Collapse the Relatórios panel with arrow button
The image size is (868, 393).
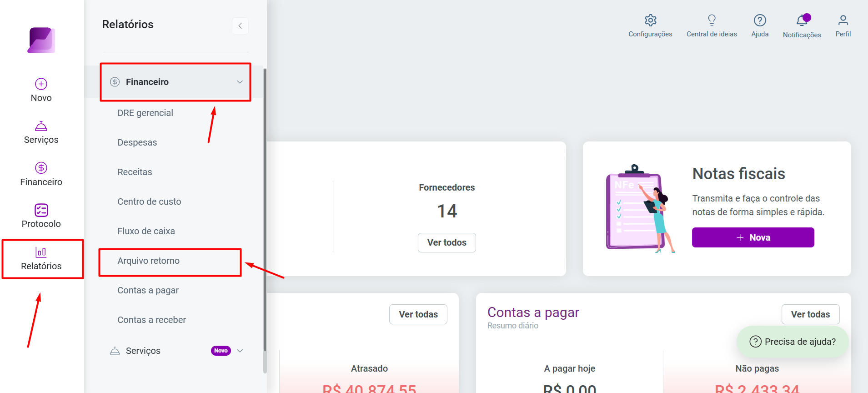240,26
